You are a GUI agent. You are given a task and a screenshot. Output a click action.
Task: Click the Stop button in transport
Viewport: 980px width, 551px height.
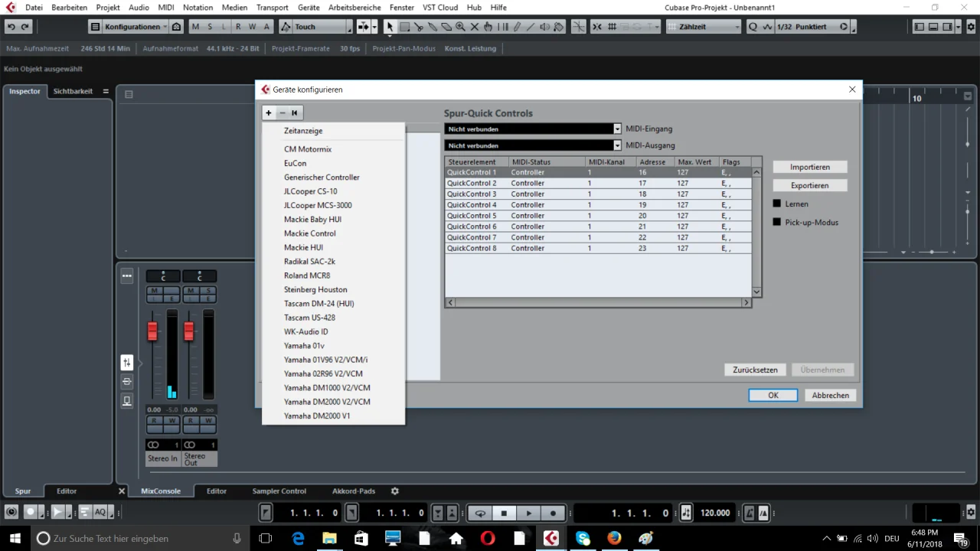click(x=504, y=513)
